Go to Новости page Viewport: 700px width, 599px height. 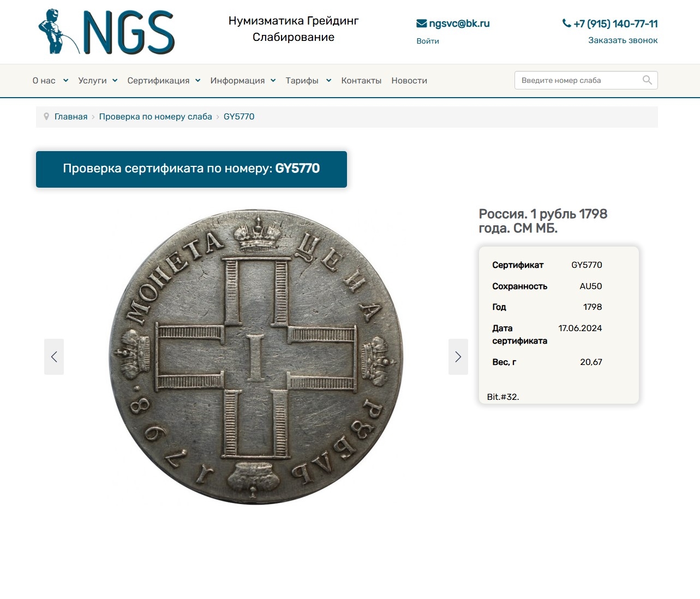tap(409, 81)
